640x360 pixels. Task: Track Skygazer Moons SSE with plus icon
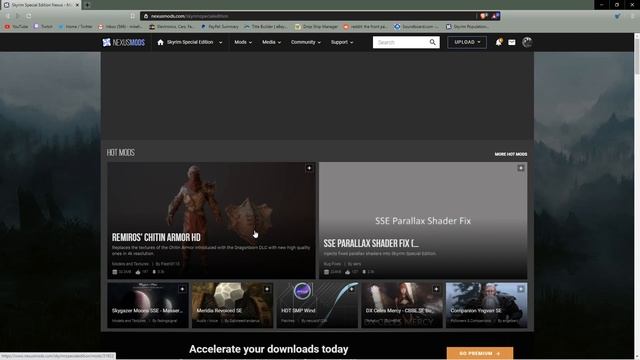[x=182, y=289]
